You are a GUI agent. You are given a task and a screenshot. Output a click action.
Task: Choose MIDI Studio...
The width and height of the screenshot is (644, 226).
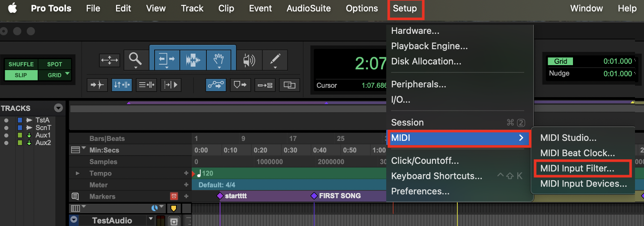[x=568, y=138]
